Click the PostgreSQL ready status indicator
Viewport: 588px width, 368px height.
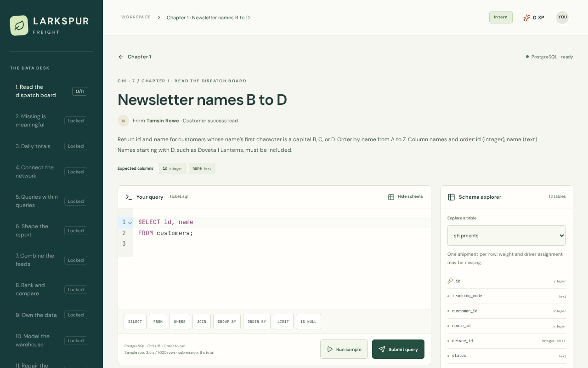point(549,57)
